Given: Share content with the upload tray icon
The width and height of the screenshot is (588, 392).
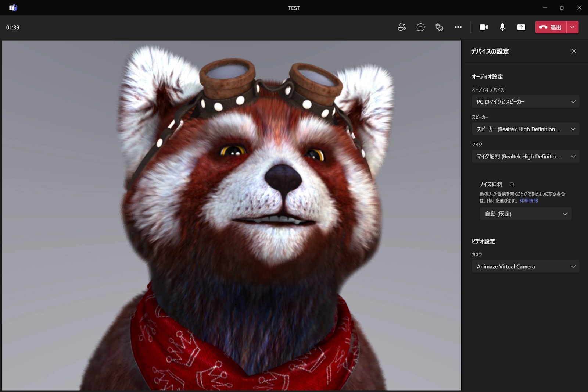Looking at the screenshot, I should (521, 27).
